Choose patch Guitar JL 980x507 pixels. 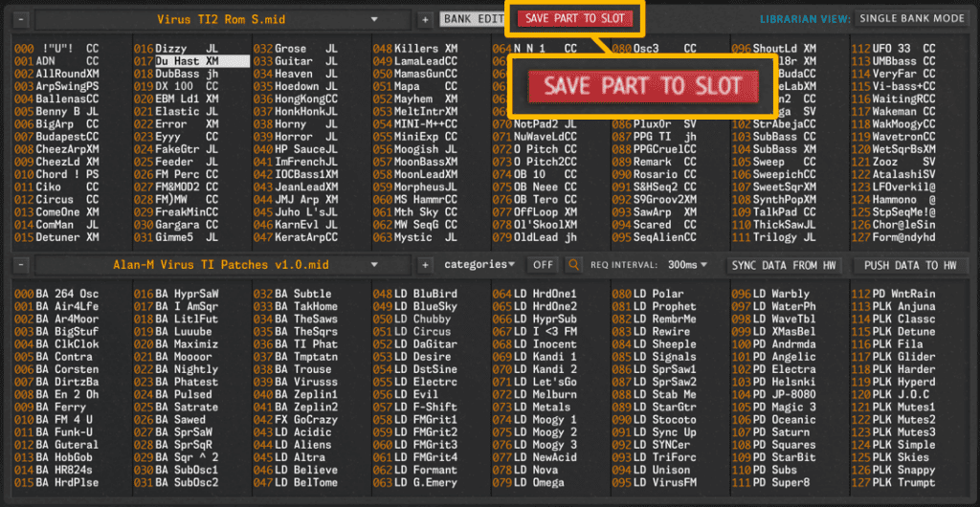point(296,61)
